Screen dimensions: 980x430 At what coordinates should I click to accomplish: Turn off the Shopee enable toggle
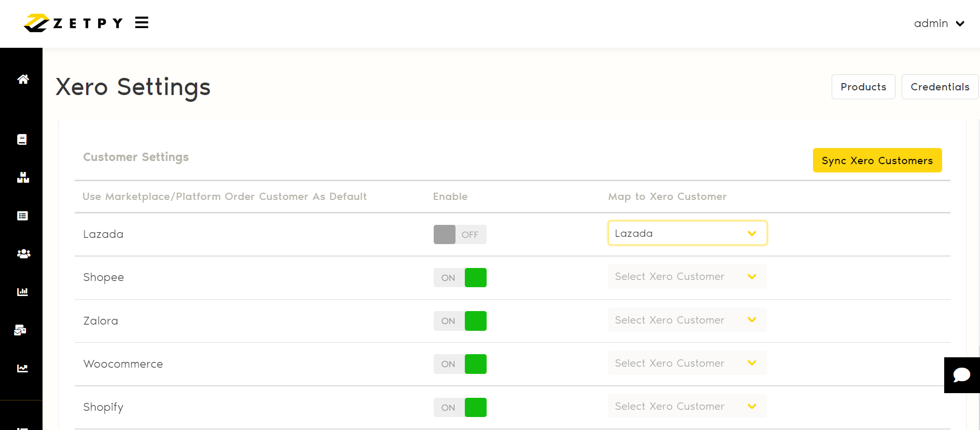460,277
